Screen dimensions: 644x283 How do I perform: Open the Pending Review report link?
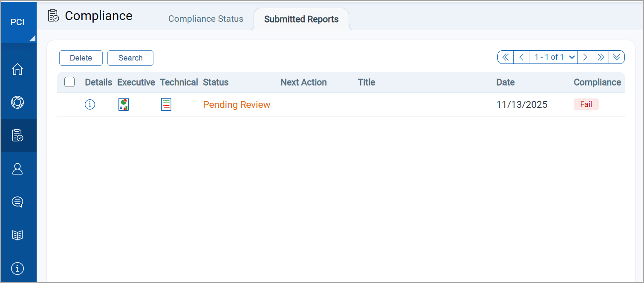[237, 104]
